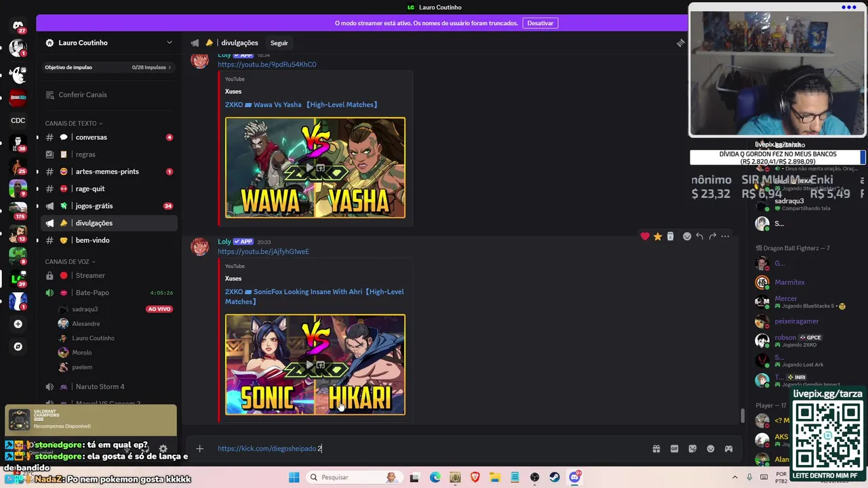Click the plus attachment button

click(199, 449)
